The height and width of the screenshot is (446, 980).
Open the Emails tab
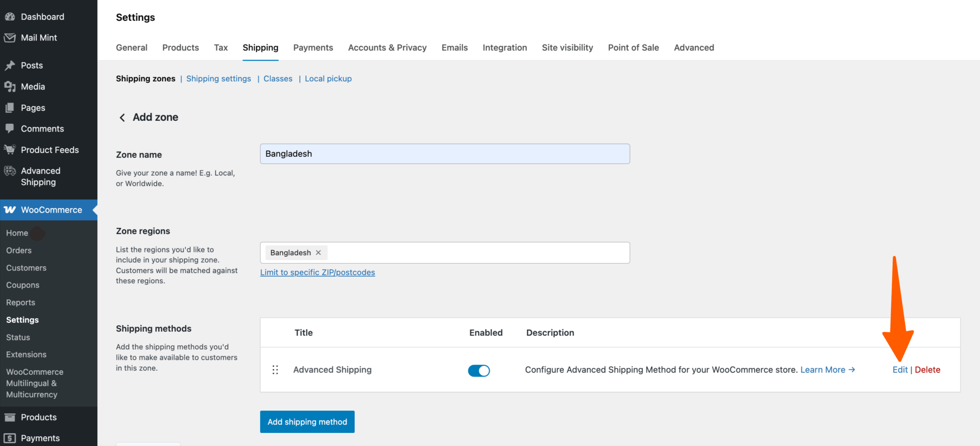pyautogui.click(x=454, y=47)
